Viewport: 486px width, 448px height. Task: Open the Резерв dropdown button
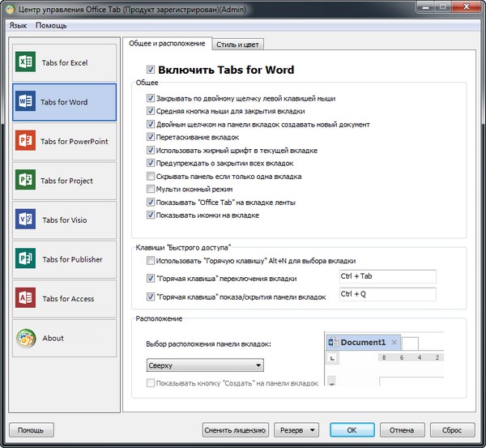coord(296,429)
